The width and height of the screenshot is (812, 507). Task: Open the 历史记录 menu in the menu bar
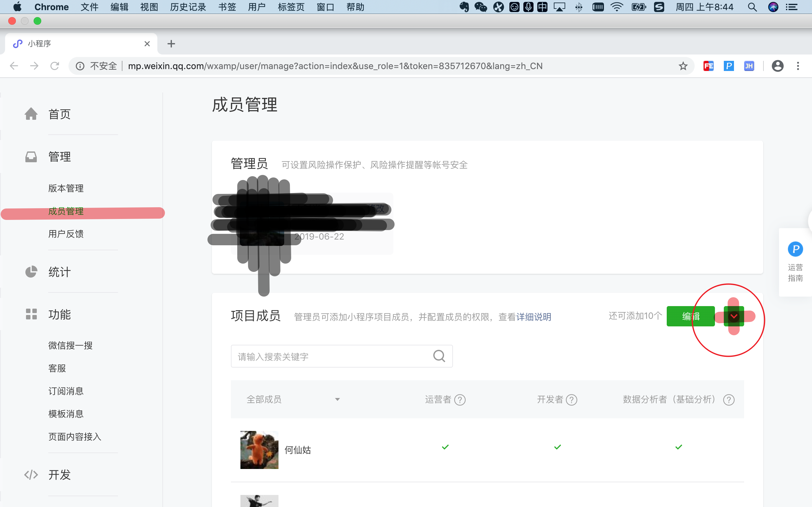tap(188, 7)
